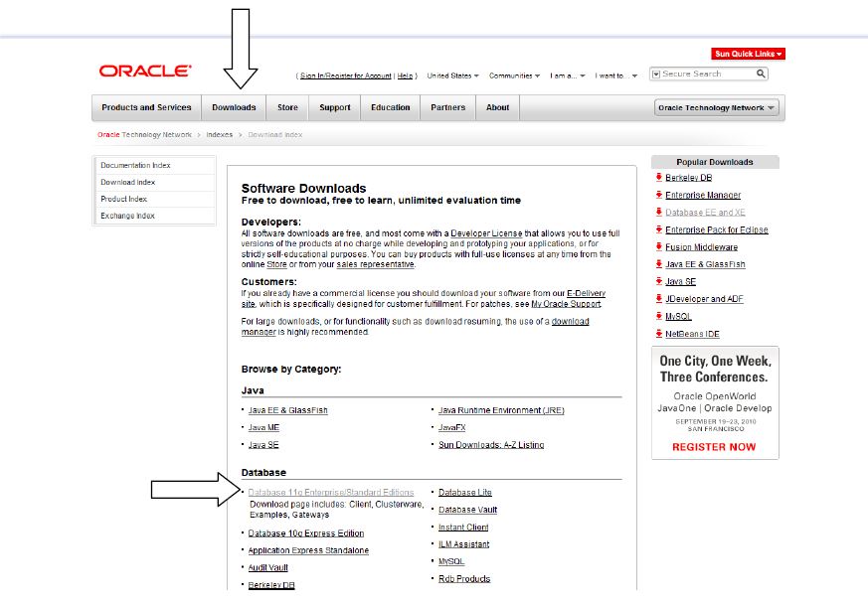Click download icon beside Java SE in Popular Downloads
This screenshot has width=868, height=608.
pos(659,281)
